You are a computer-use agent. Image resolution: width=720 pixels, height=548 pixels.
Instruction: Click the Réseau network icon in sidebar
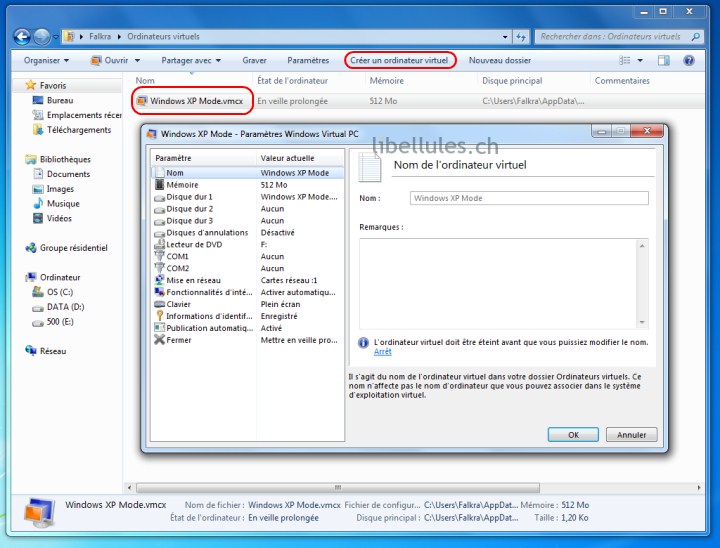pos(31,350)
